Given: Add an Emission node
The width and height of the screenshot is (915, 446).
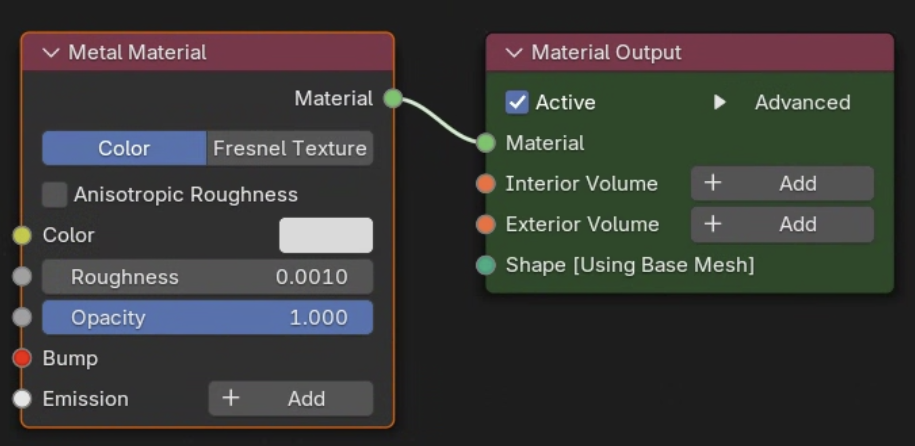Looking at the screenshot, I should tap(290, 399).
